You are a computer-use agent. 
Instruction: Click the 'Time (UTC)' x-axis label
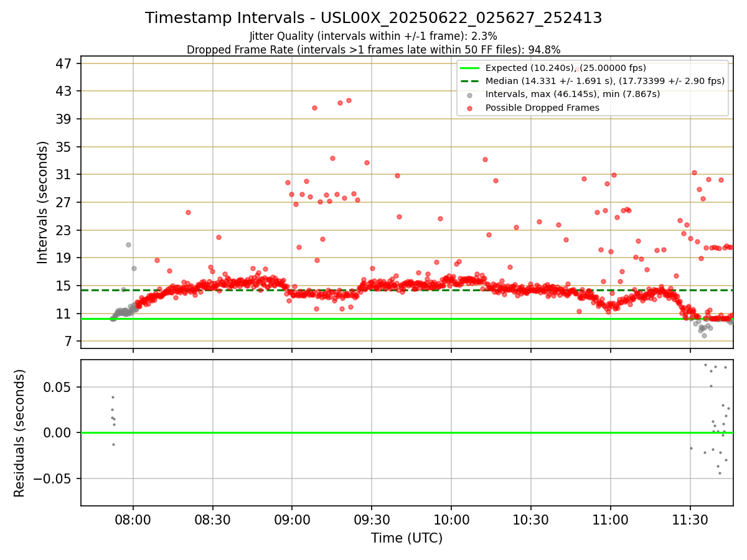pos(407,538)
